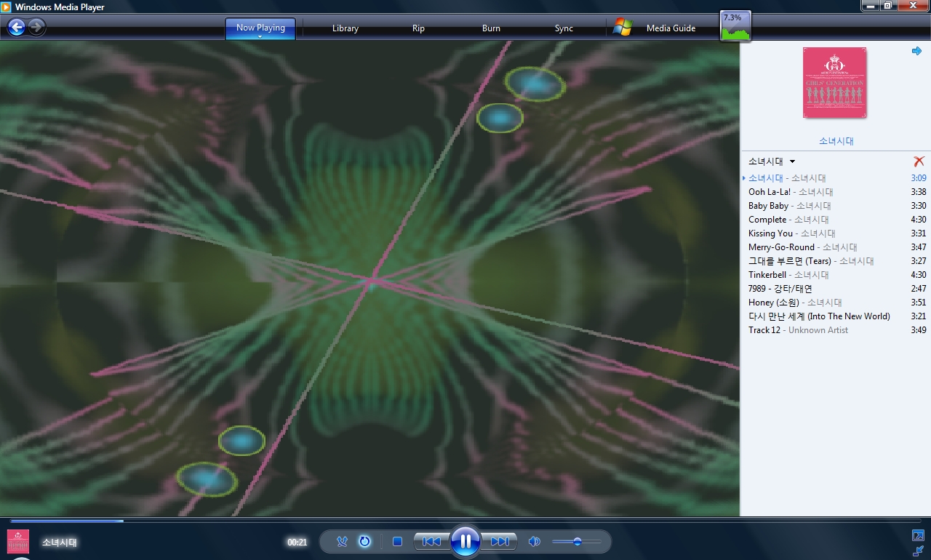
Task: Click the 소녀시대 link under the album art
Action: (x=836, y=140)
